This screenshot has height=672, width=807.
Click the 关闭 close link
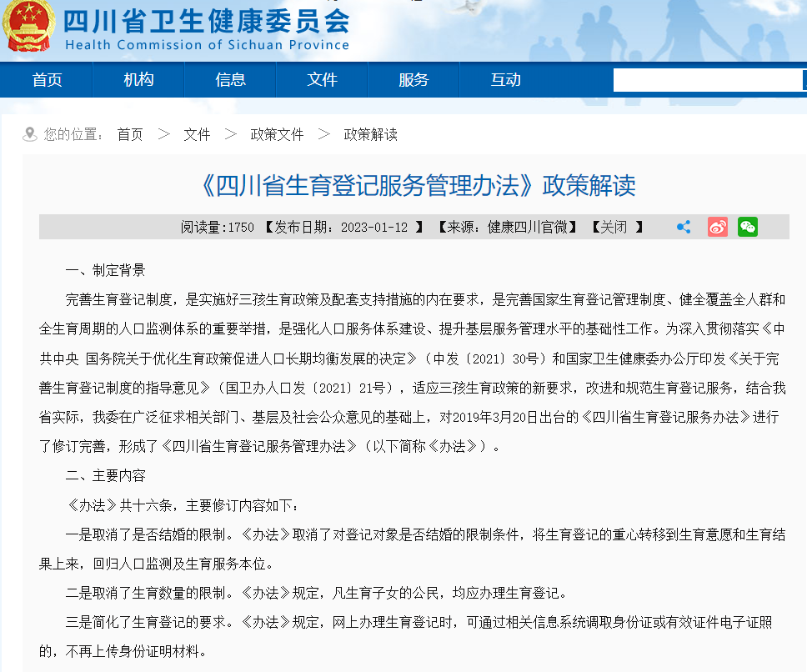(x=614, y=227)
